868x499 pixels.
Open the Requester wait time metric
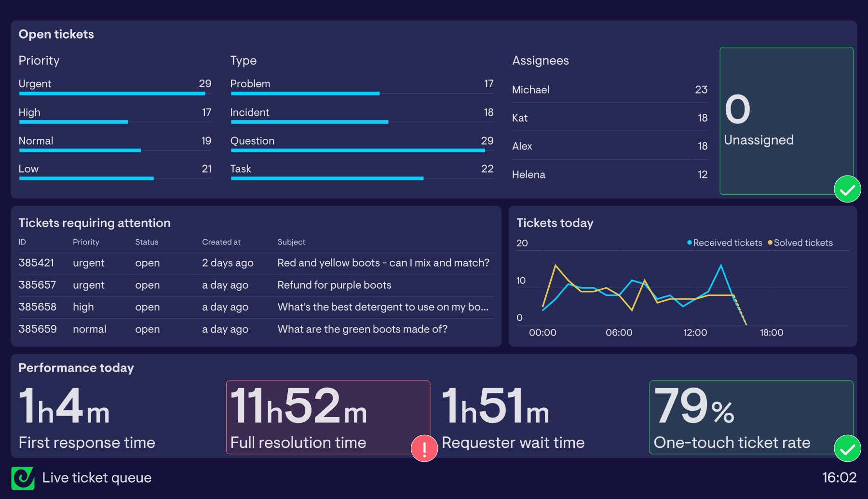(513, 418)
